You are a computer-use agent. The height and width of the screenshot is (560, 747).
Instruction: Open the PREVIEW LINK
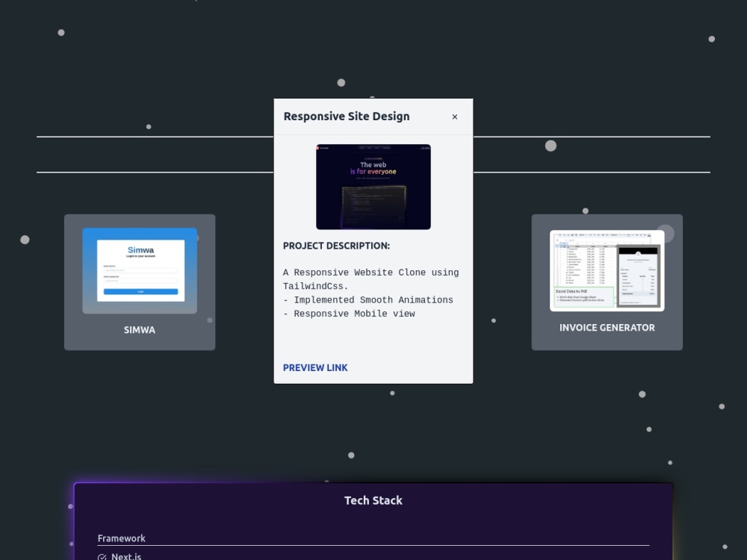pyautogui.click(x=314, y=367)
